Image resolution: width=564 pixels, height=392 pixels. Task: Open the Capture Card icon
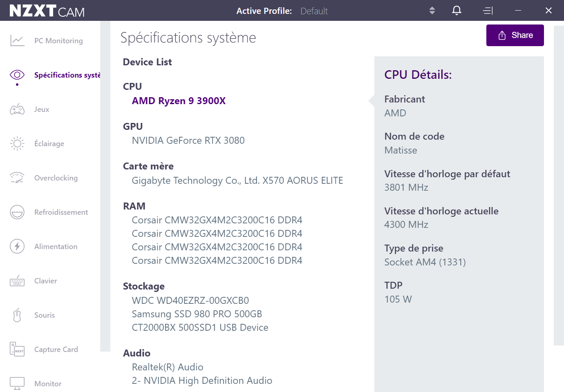17,349
